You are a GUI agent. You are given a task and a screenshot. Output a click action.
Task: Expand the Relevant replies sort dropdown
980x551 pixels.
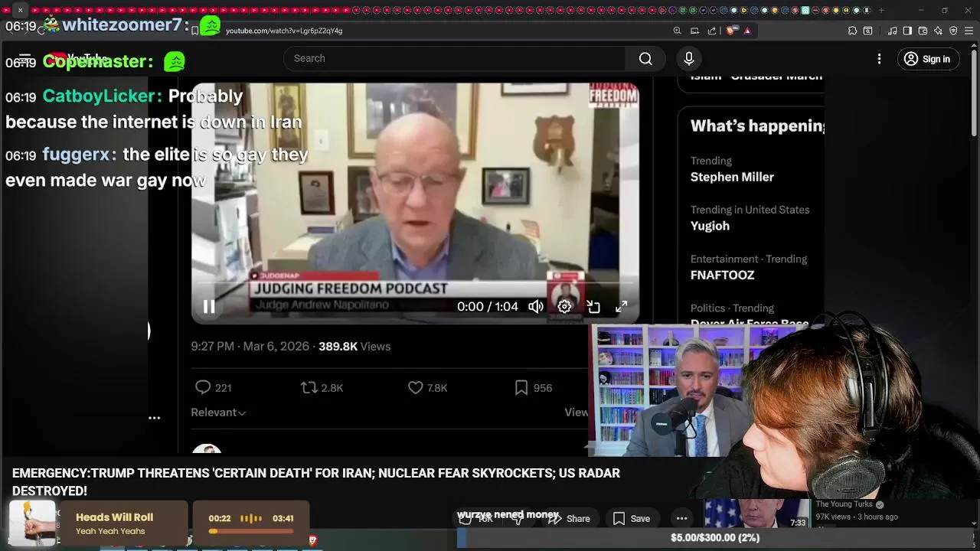pos(218,412)
